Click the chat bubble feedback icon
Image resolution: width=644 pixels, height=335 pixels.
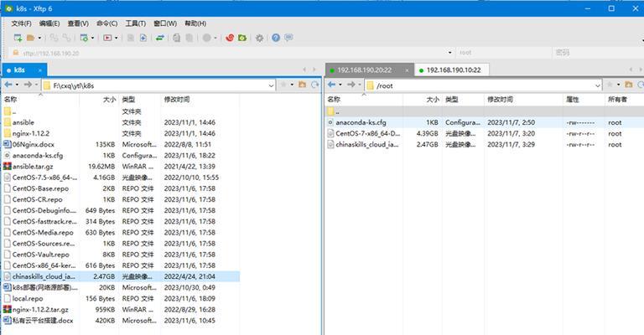coord(288,38)
